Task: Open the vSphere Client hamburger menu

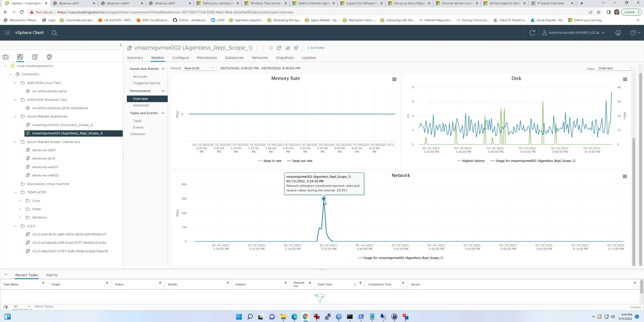Action: point(7,33)
